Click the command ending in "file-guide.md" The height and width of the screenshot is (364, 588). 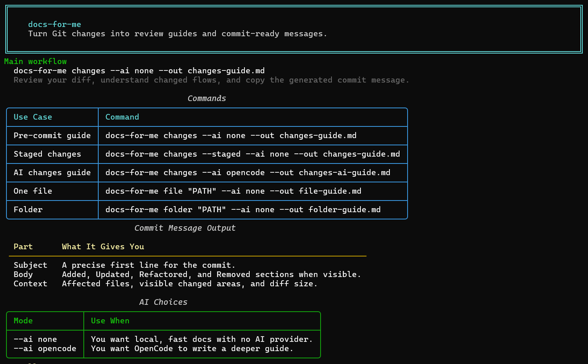point(234,191)
